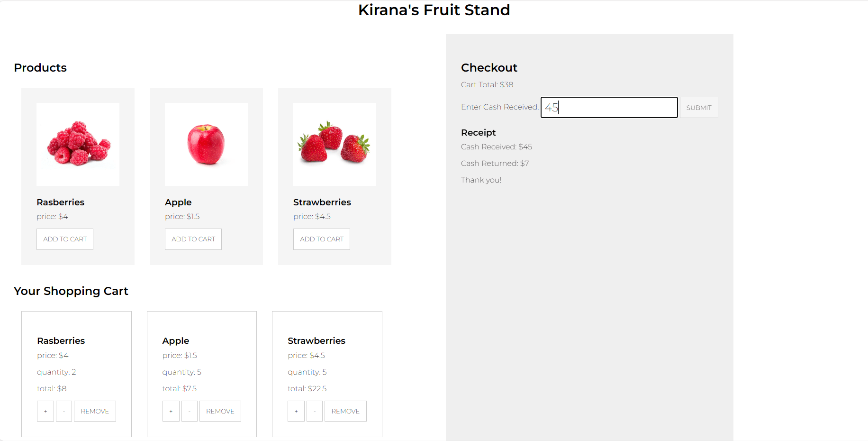Remove Rasberries from the shopping cart
The width and height of the screenshot is (868, 441).
click(95, 411)
